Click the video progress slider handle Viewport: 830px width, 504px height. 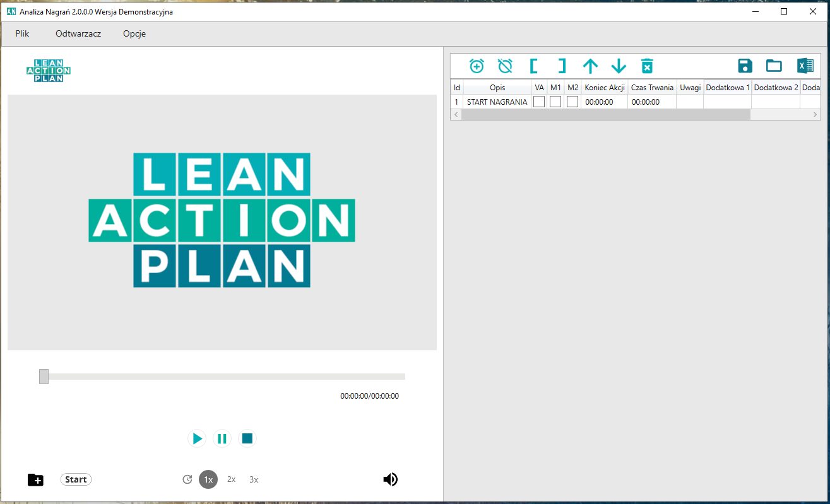[44, 377]
